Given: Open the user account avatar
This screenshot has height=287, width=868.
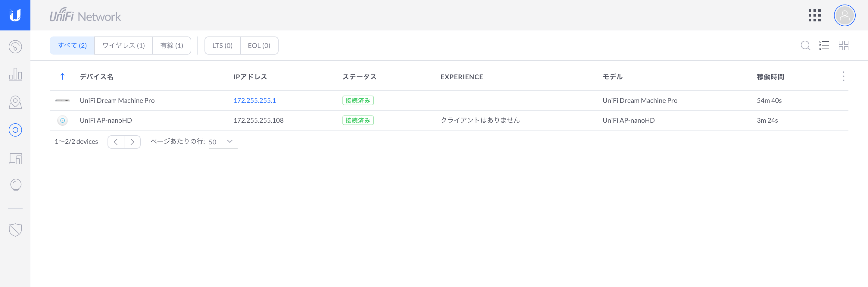Looking at the screenshot, I should pyautogui.click(x=845, y=15).
